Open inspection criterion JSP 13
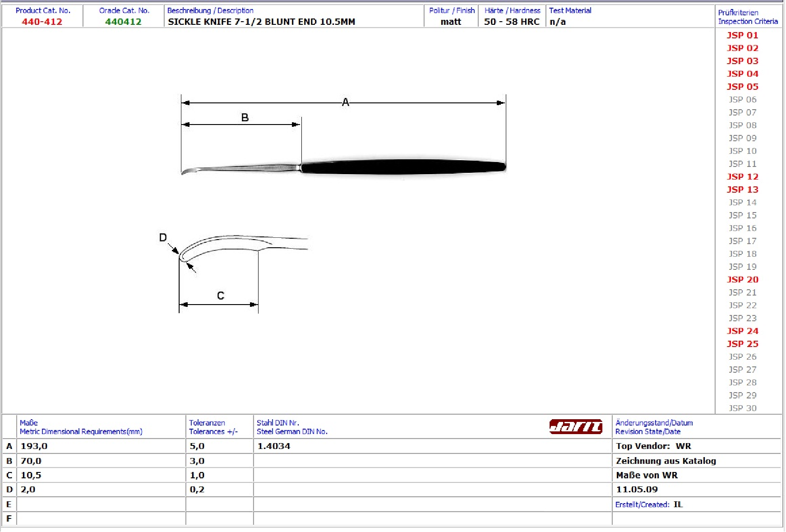 [742, 190]
